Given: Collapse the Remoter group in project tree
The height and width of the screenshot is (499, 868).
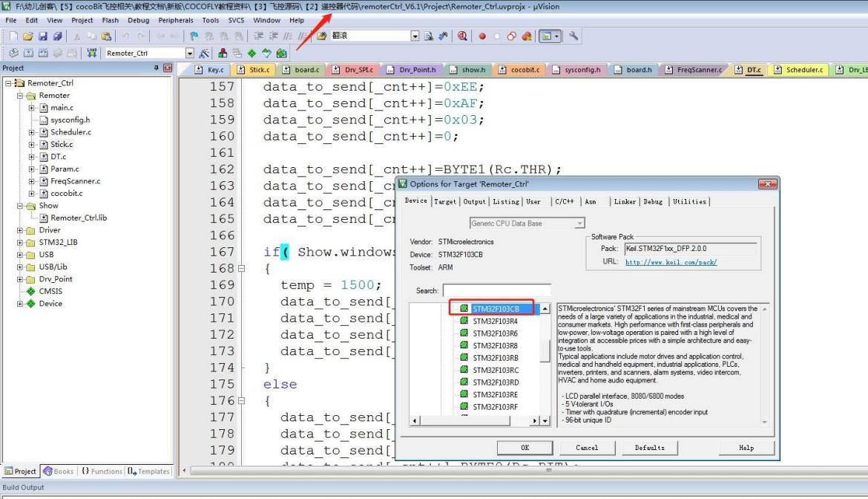Looking at the screenshot, I should pyautogui.click(x=20, y=95).
